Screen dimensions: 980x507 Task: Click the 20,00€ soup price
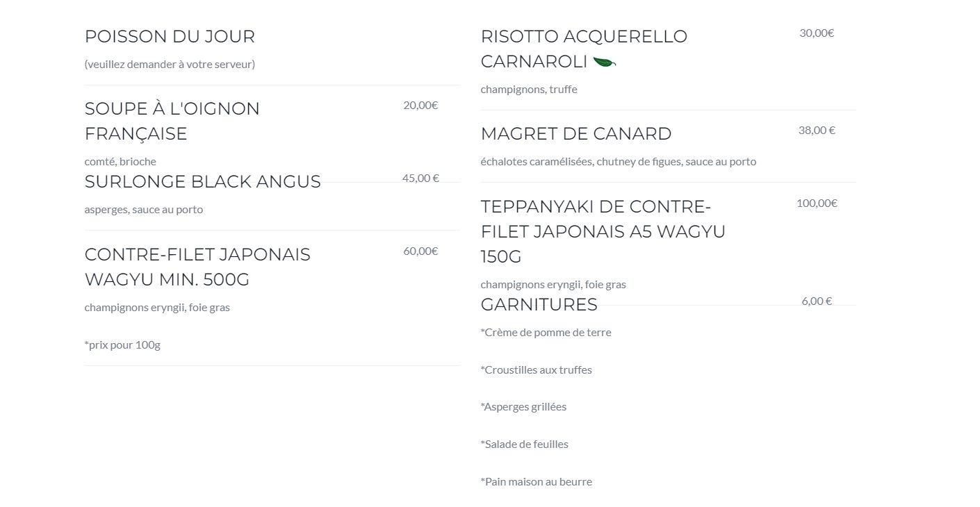pyautogui.click(x=420, y=106)
